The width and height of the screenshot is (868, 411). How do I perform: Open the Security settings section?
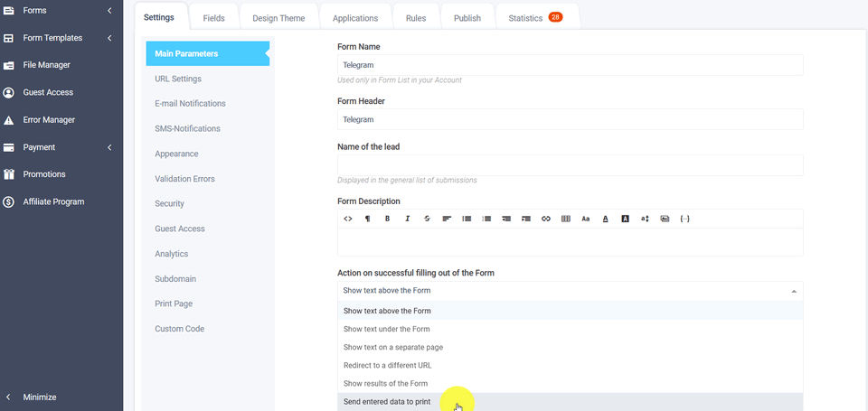169,204
